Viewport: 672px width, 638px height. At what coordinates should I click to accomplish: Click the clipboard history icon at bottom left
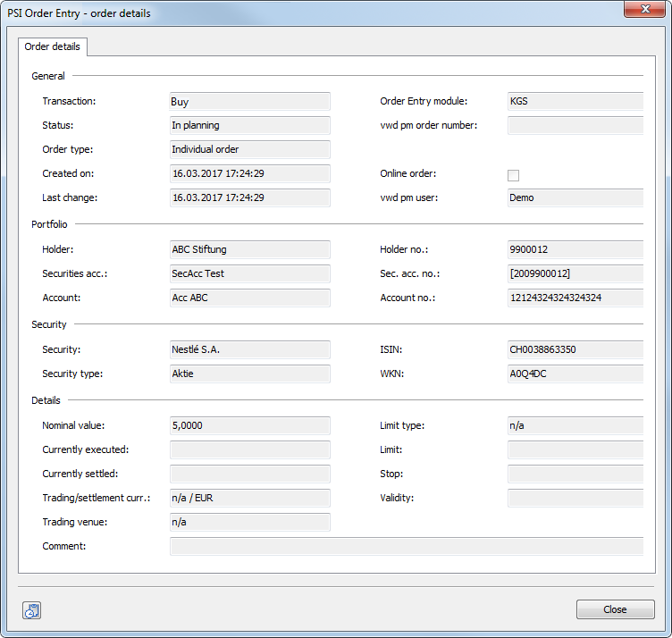coord(31,610)
